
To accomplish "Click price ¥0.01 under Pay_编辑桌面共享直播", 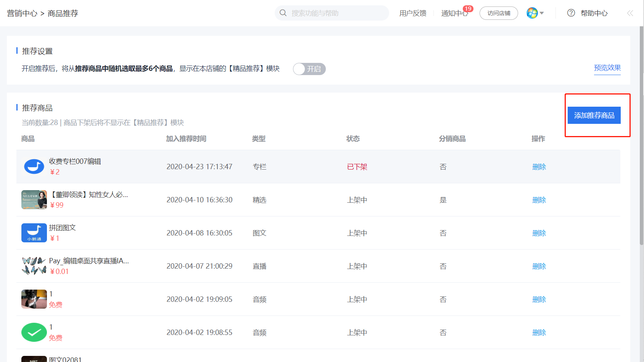I will pyautogui.click(x=59, y=272).
